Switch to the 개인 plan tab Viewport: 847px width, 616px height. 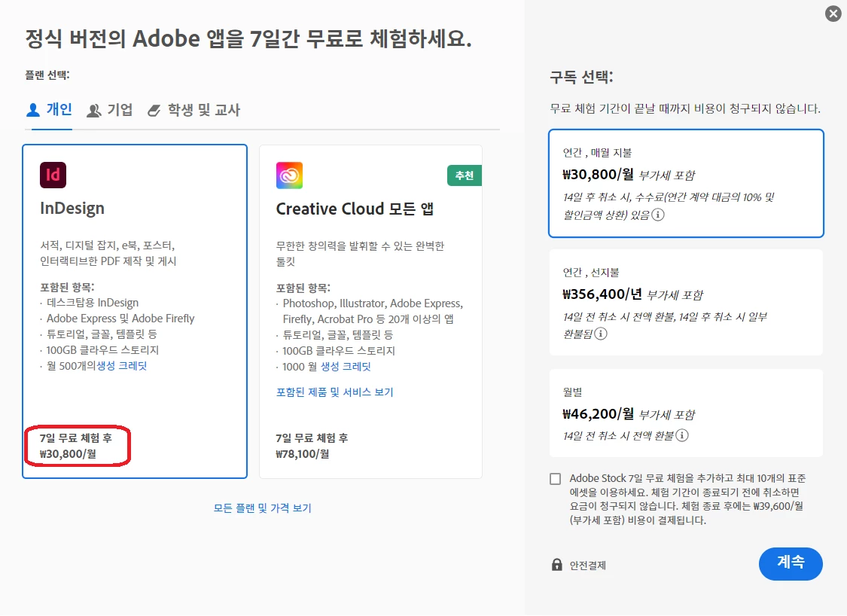[x=49, y=110]
